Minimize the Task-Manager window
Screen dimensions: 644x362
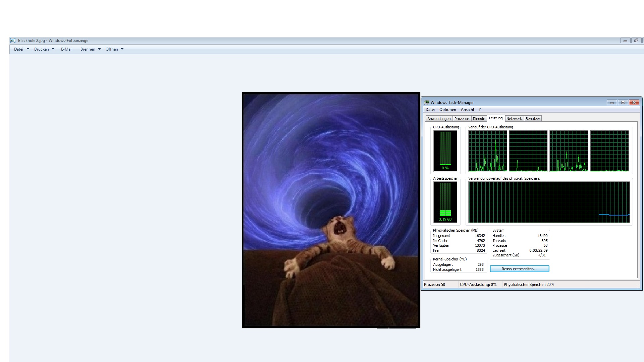pos(612,103)
